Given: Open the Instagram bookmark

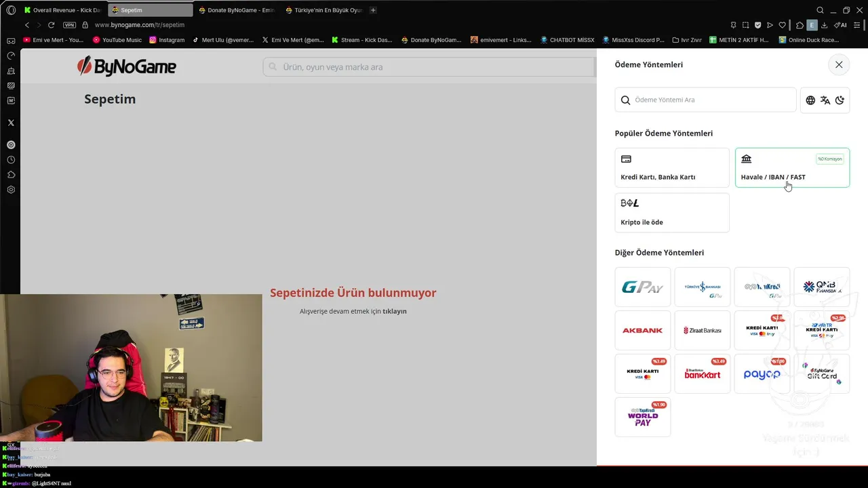Looking at the screenshot, I should click(167, 40).
